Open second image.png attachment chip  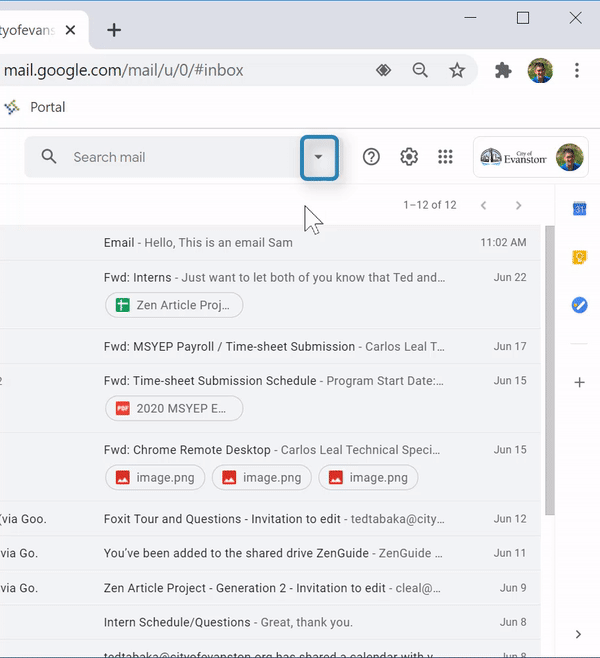coord(261,478)
